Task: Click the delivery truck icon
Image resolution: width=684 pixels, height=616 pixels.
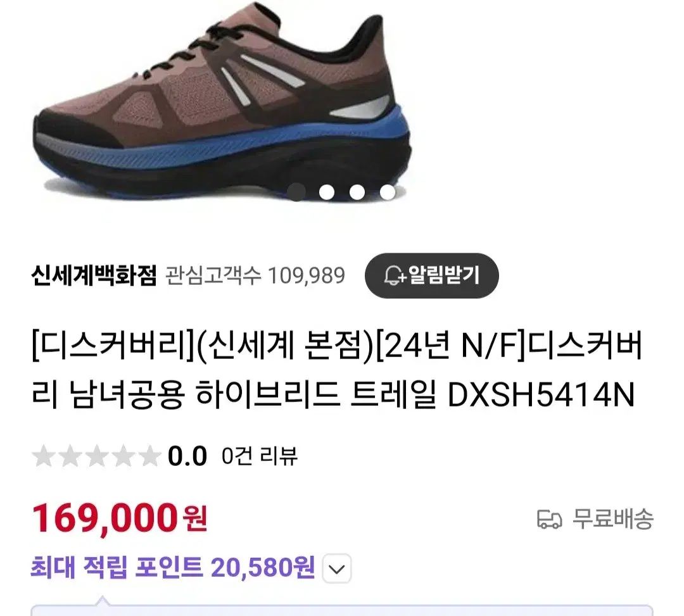Action: [x=549, y=519]
